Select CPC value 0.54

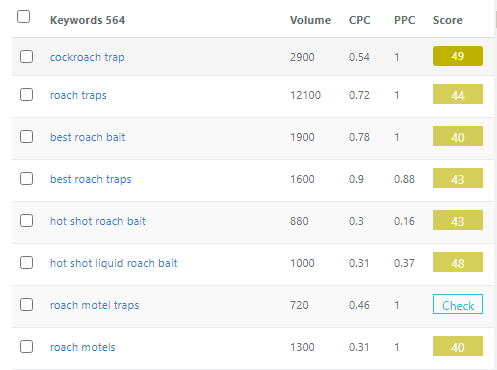[x=359, y=57]
